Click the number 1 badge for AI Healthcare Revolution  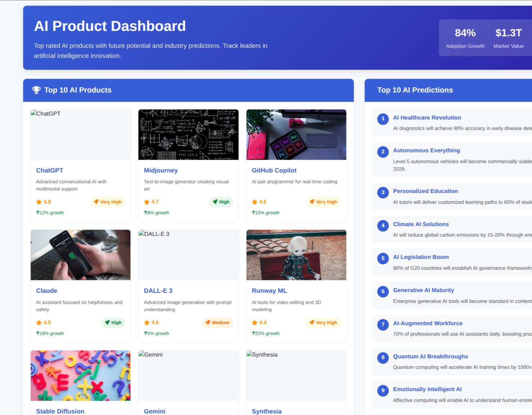coord(383,119)
